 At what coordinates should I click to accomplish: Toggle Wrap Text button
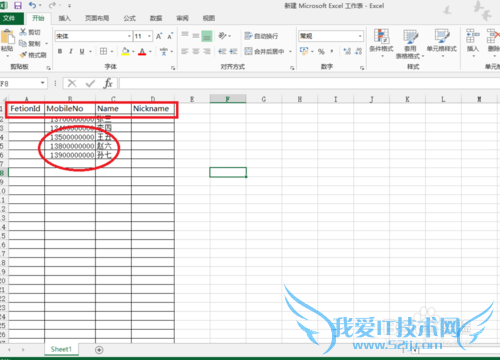click(x=261, y=36)
